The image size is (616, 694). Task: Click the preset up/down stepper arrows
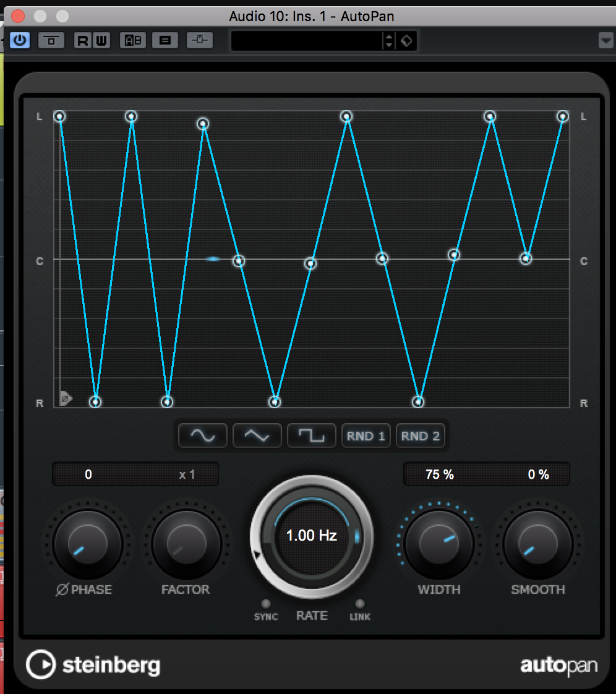tap(389, 41)
